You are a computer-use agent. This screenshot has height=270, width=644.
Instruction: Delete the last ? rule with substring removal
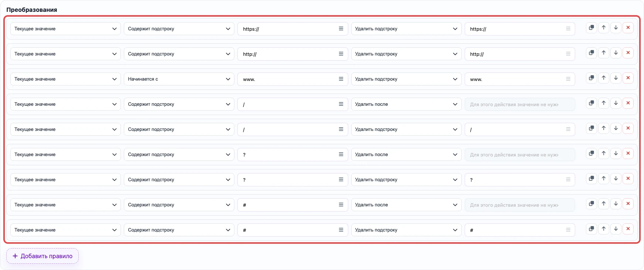point(628,179)
